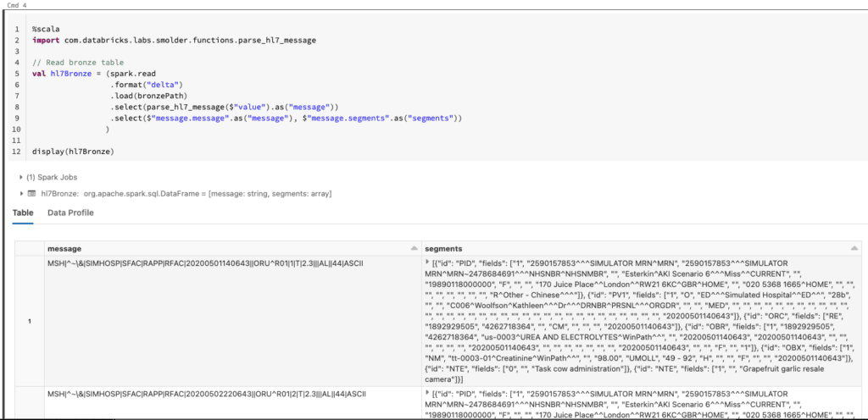Expand the hl7Bronze DataFrame schema
The width and height of the screenshot is (868, 420).
20,194
